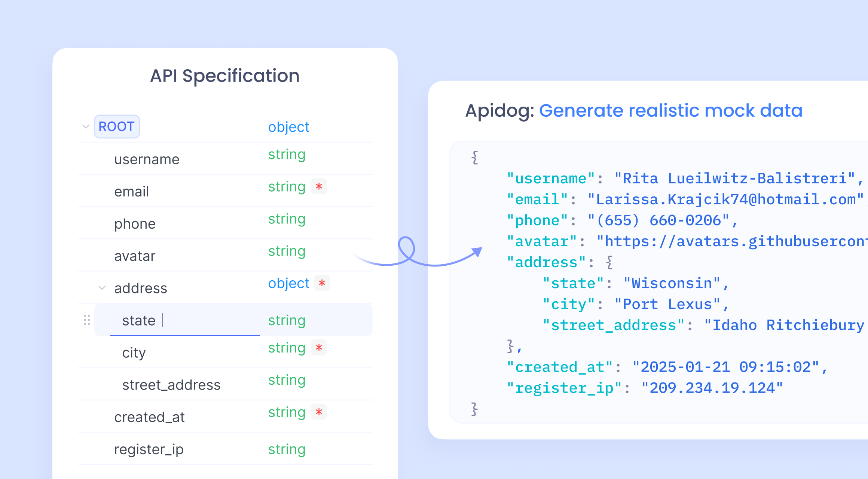Image resolution: width=868 pixels, height=479 pixels.
Task: Change the string type of the phone row
Action: click(287, 219)
